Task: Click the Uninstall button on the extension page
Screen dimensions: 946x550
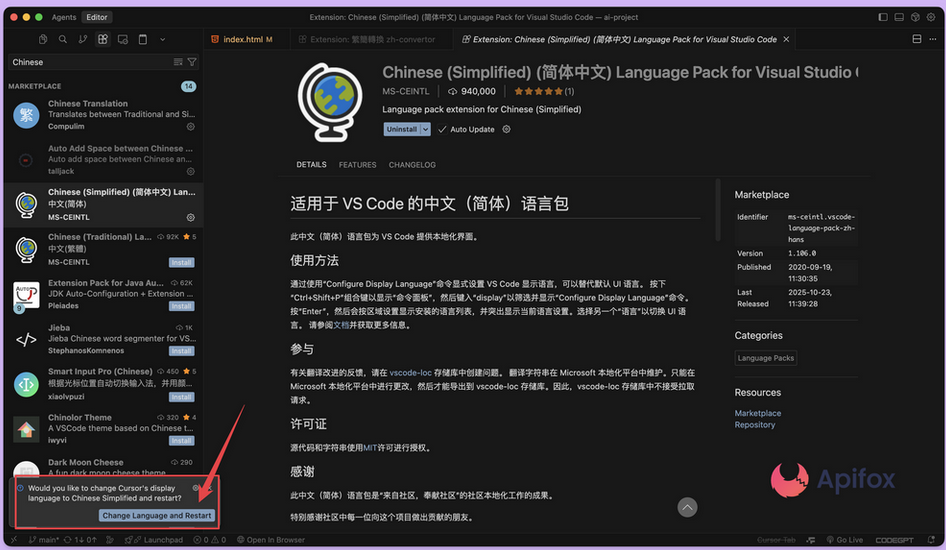Action: 402,129
